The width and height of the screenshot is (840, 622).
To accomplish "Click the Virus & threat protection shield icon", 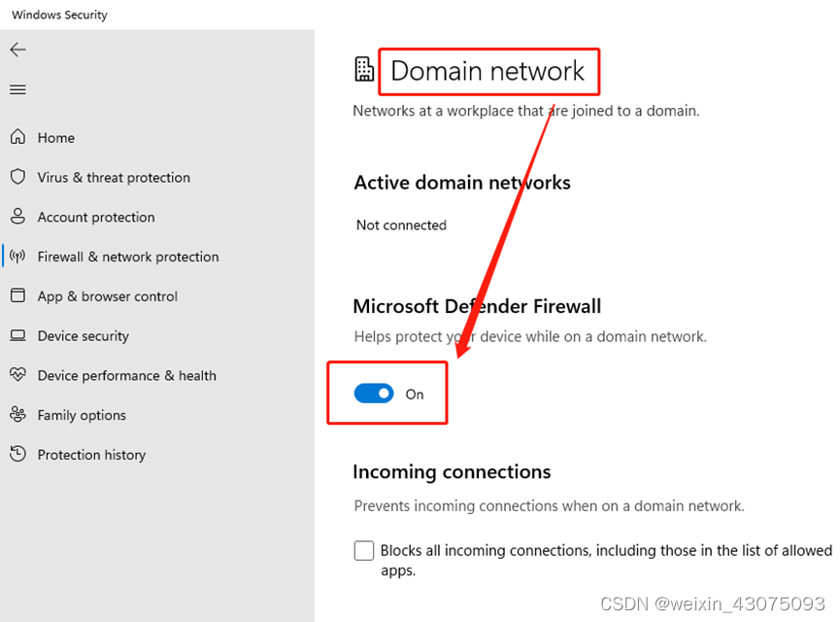I will click(x=17, y=177).
